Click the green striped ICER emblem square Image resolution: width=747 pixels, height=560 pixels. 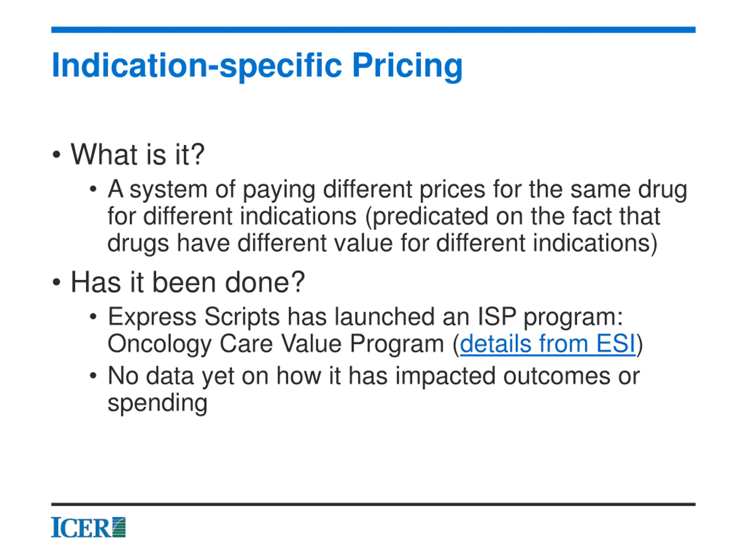pyautogui.click(x=119, y=527)
